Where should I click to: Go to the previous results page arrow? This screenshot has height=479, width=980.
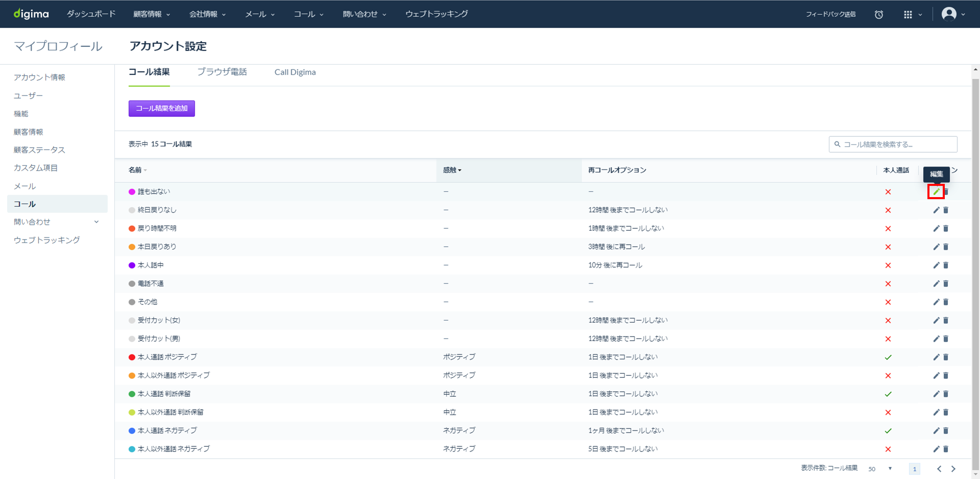click(939, 469)
